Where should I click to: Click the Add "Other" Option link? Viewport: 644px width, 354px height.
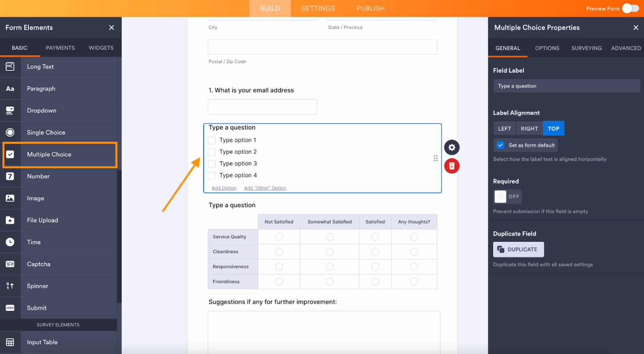click(265, 188)
